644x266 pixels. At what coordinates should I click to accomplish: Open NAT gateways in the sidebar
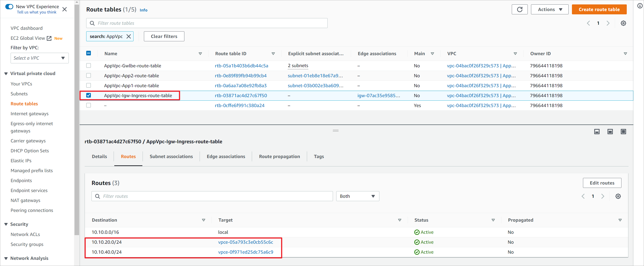tap(25, 201)
